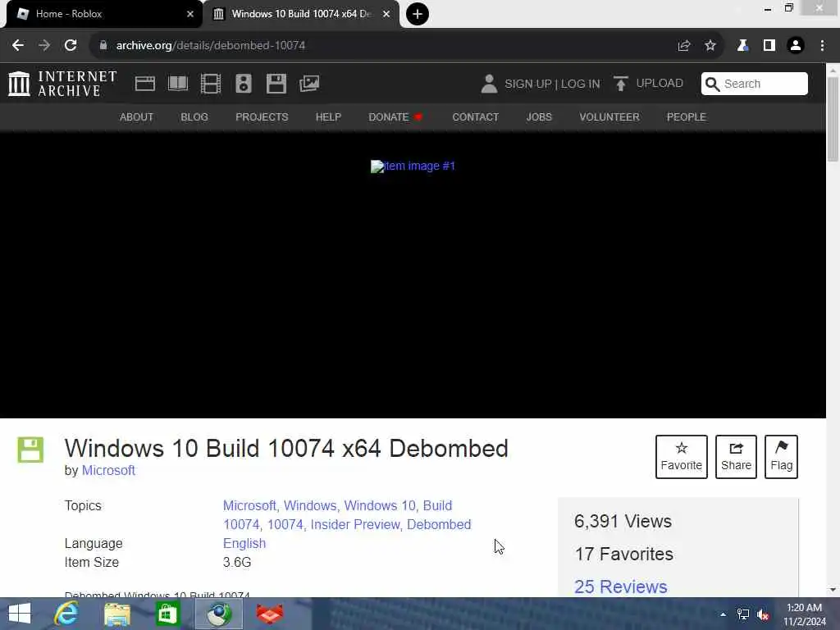Click the page vertical scrollbar thumb
The image size is (840, 630).
click(x=833, y=119)
